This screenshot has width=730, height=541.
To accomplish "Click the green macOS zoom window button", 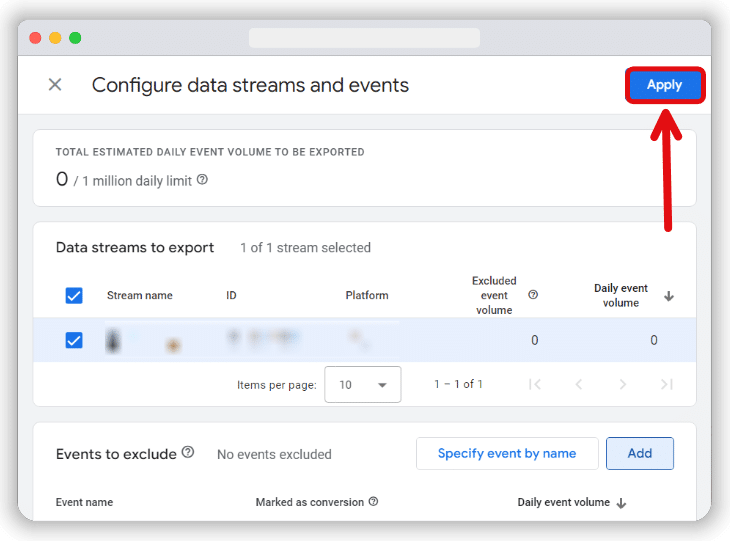I will (x=75, y=38).
